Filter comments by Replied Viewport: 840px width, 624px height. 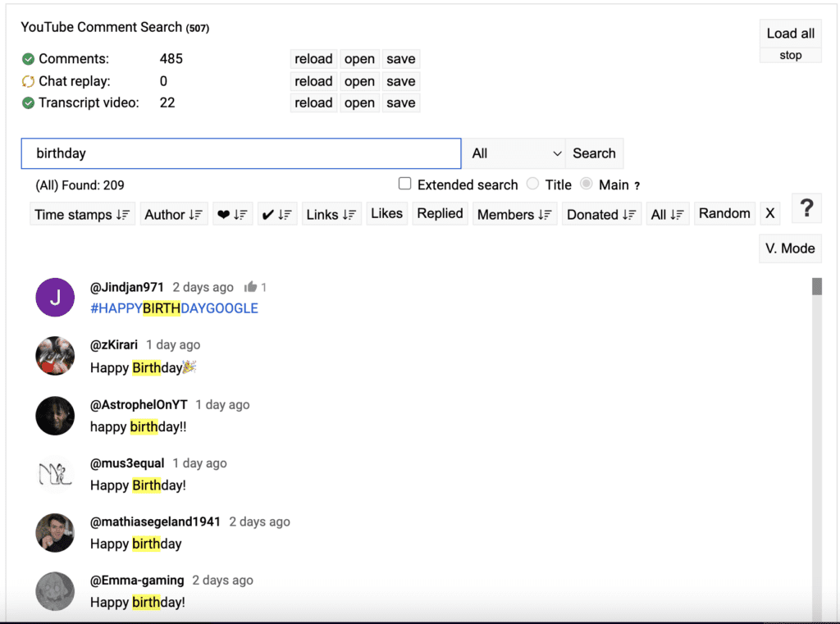(440, 213)
